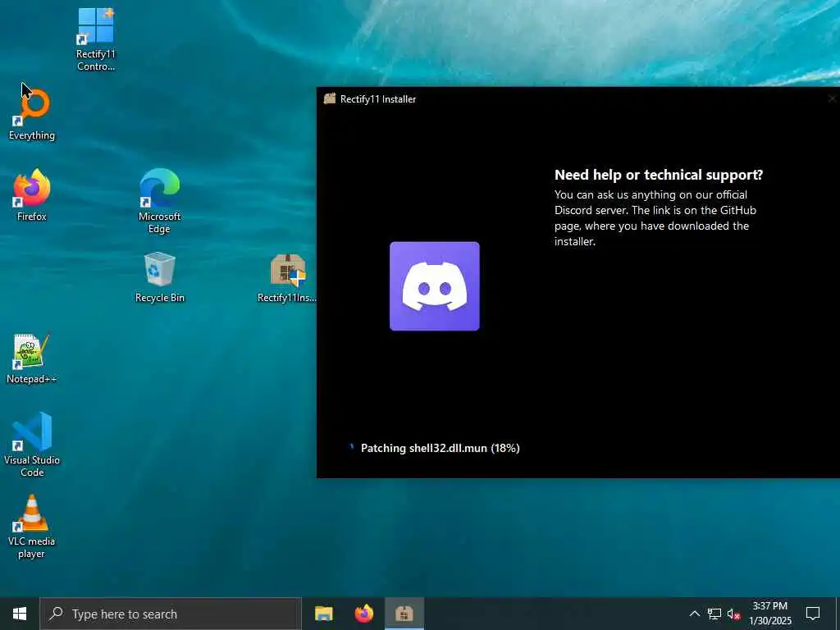The width and height of the screenshot is (840, 630).
Task: Launch the Everything search desktop shortcut
Action: tap(32, 114)
